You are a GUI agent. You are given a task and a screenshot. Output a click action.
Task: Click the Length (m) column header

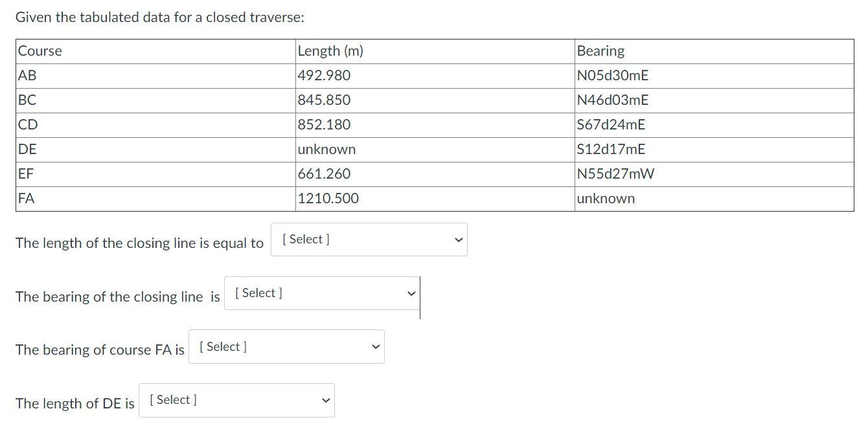coord(330,50)
